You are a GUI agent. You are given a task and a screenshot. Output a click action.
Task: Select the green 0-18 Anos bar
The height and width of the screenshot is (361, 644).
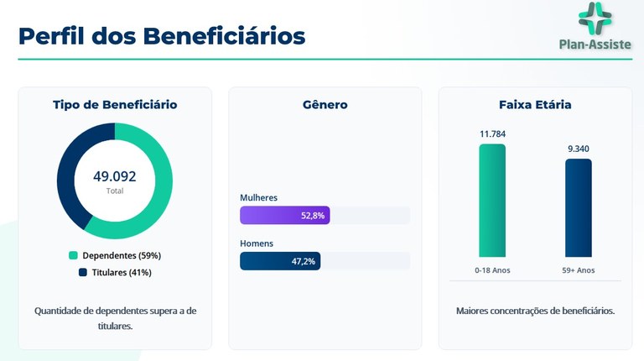click(x=492, y=201)
